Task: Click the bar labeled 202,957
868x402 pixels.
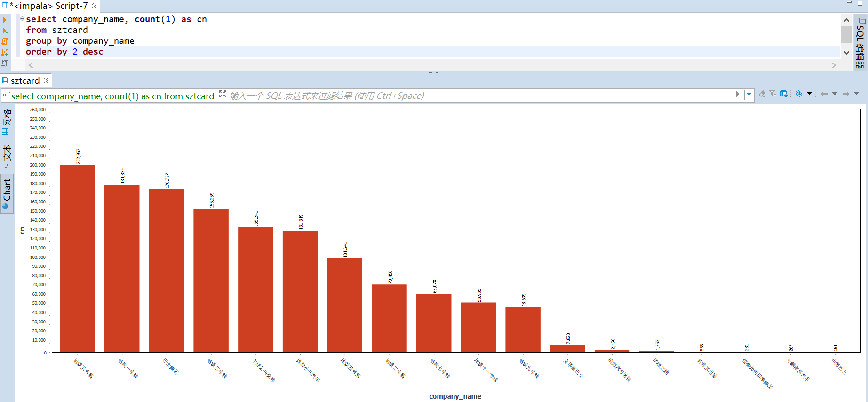Action: [77, 258]
